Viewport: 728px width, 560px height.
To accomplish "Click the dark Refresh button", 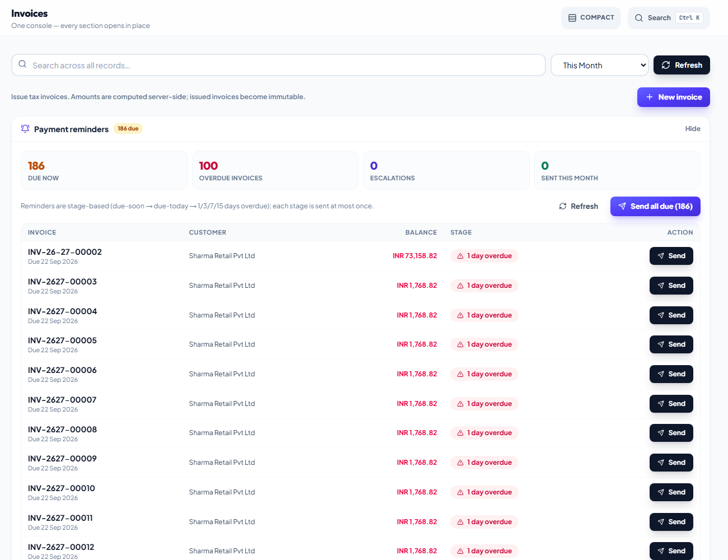I will click(x=682, y=65).
